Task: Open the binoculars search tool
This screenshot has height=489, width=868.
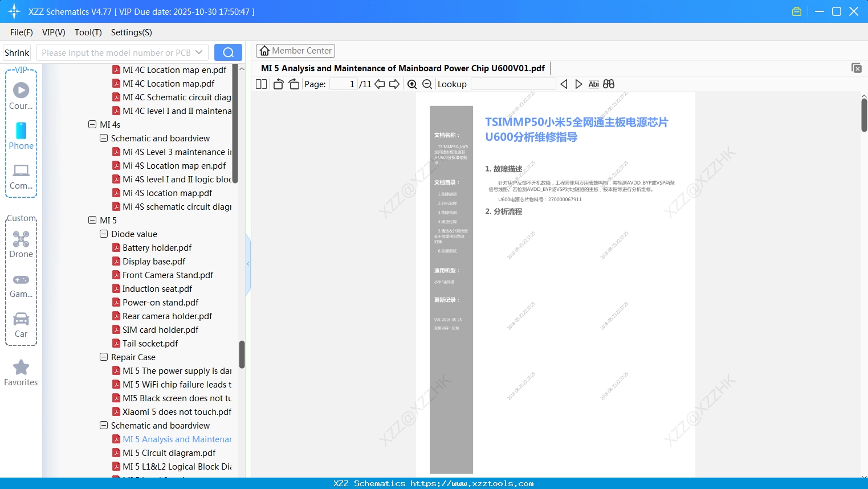Action: [x=608, y=84]
